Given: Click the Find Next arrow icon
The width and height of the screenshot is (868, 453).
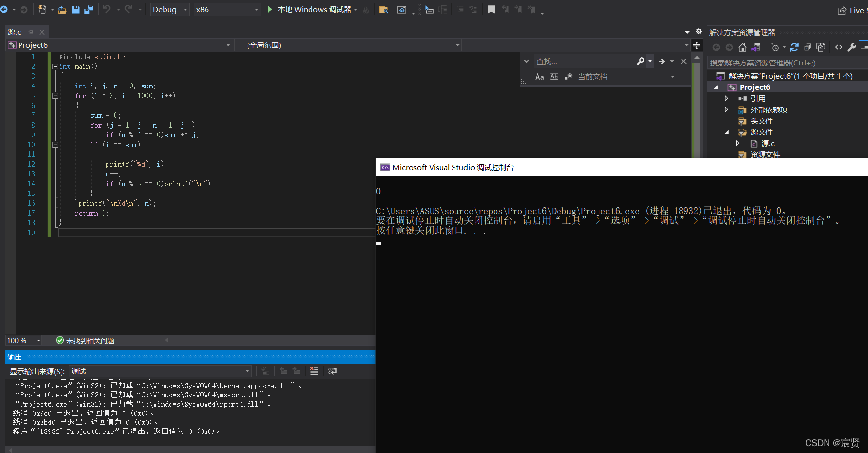Looking at the screenshot, I should [x=661, y=61].
